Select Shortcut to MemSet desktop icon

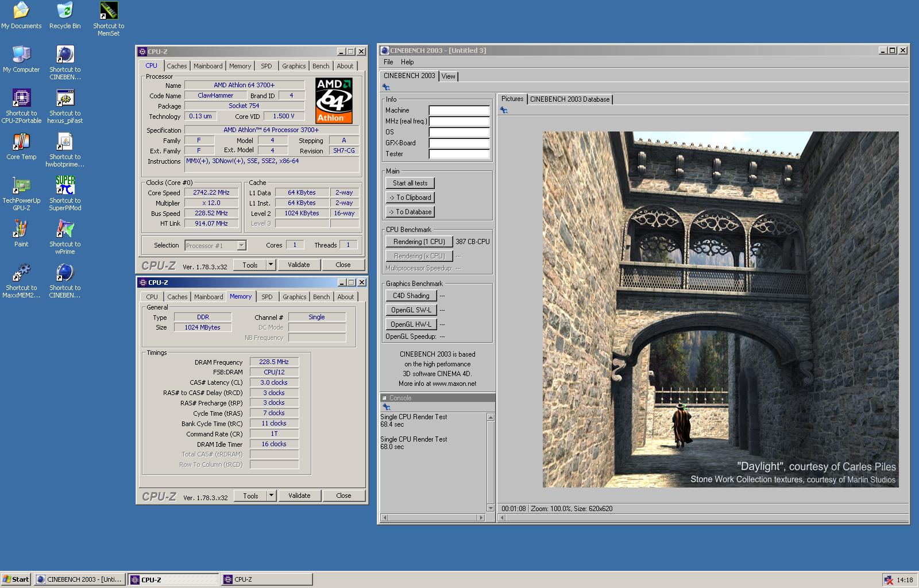tap(109, 19)
